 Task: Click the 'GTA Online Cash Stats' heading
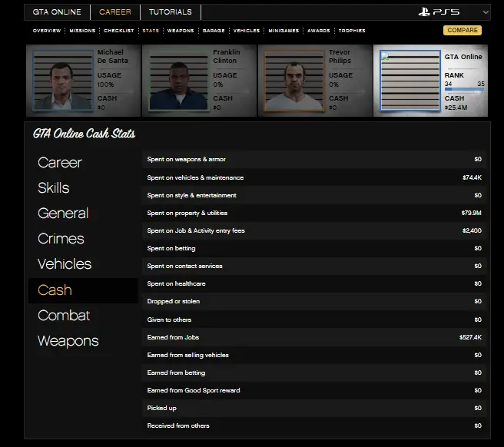[85, 134]
